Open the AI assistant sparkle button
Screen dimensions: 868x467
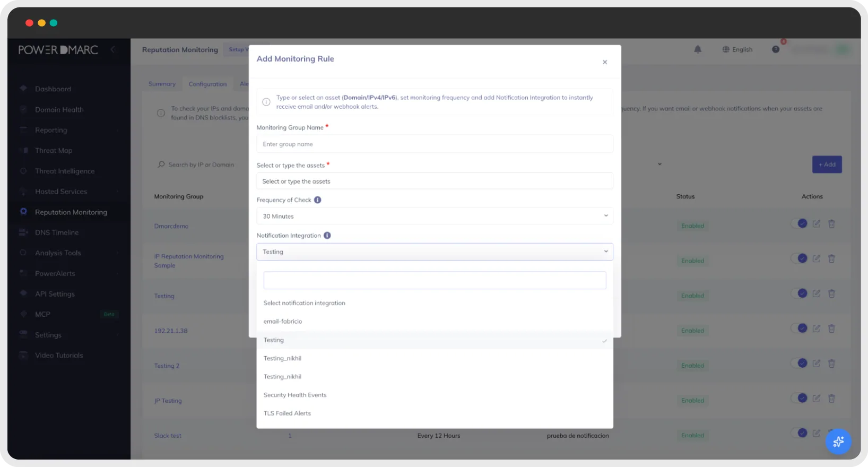pyautogui.click(x=838, y=442)
